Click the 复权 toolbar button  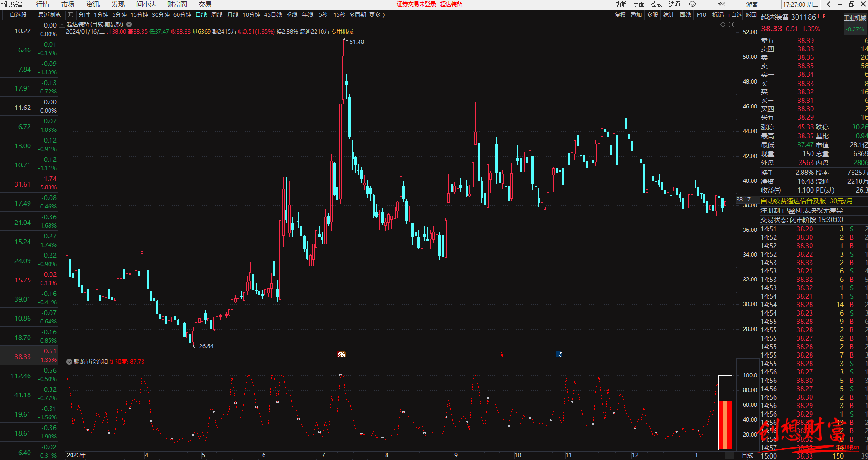(x=620, y=15)
